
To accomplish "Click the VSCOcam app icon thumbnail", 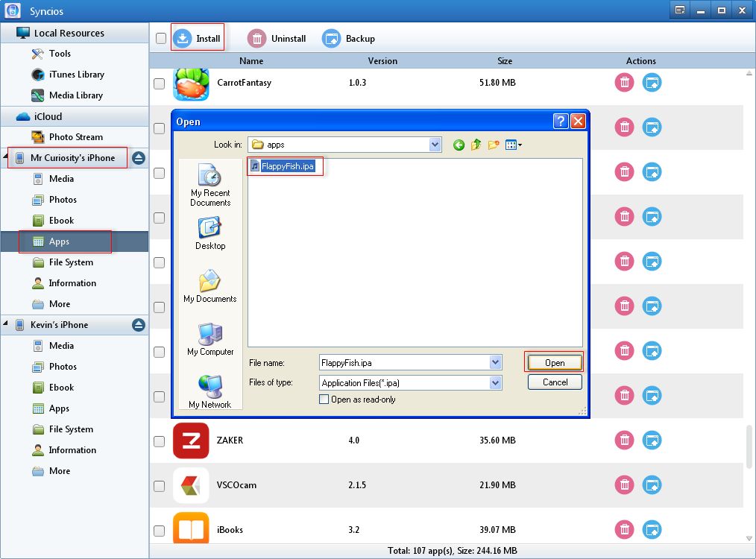I will (191, 485).
